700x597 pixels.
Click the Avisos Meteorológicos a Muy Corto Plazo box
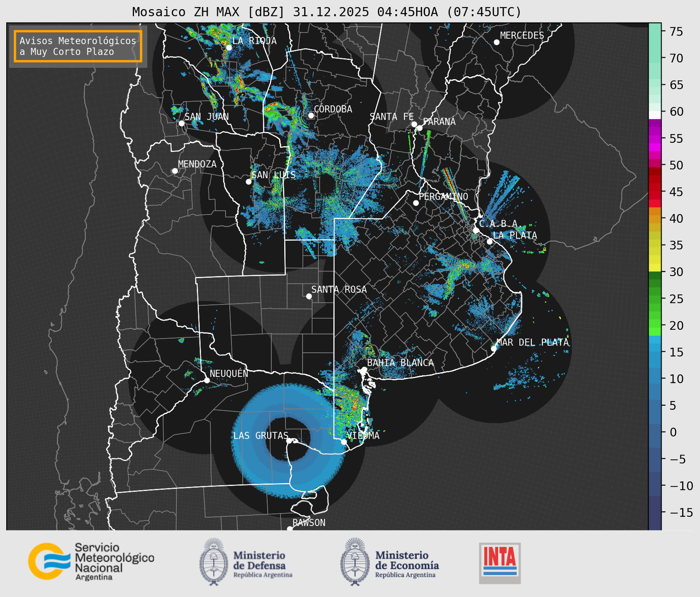tap(78, 46)
